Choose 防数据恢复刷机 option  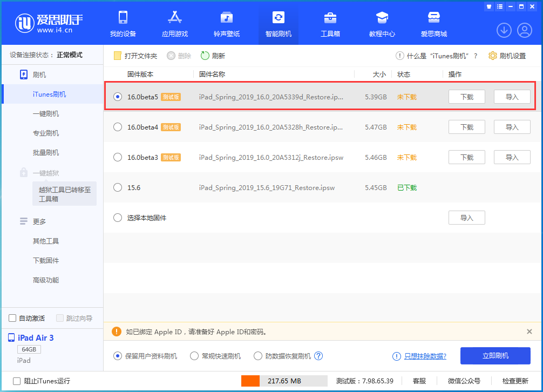click(x=258, y=356)
